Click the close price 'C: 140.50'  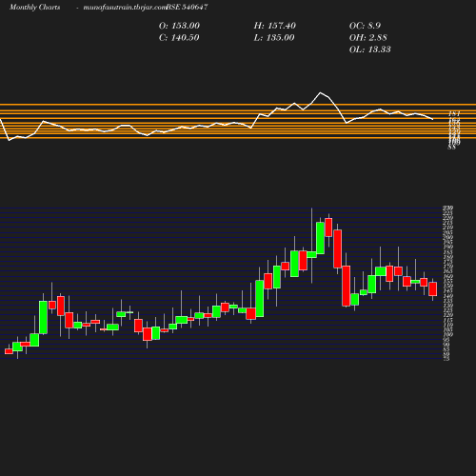(x=179, y=38)
